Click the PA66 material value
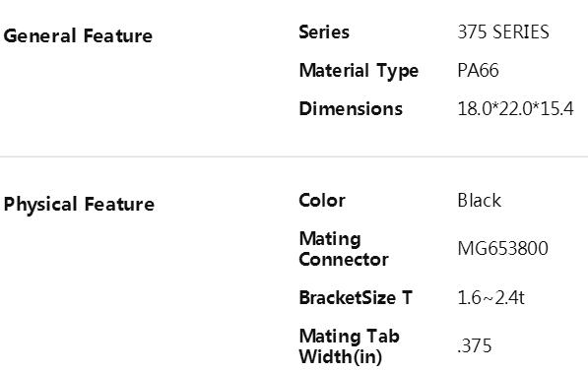The image size is (588, 372). pos(478,71)
